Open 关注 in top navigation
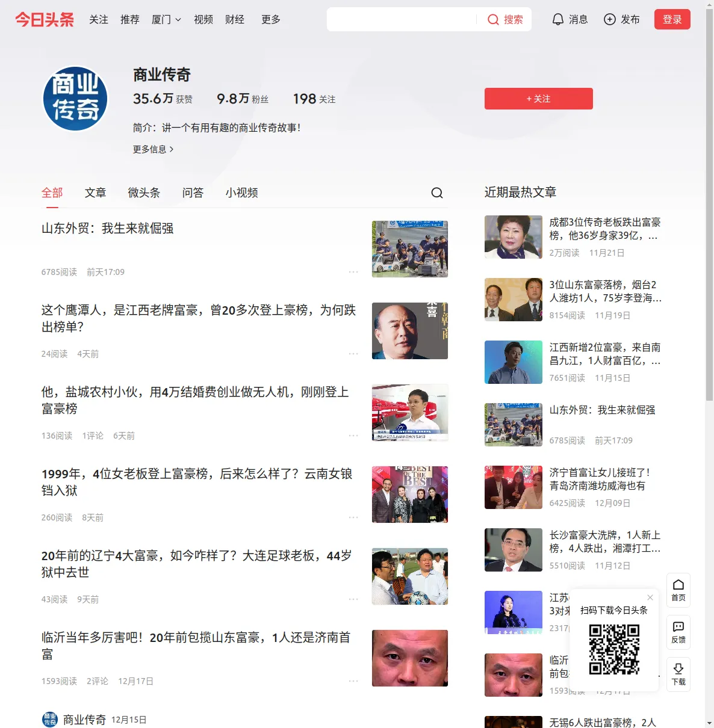This screenshot has width=714, height=728. click(x=99, y=20)
